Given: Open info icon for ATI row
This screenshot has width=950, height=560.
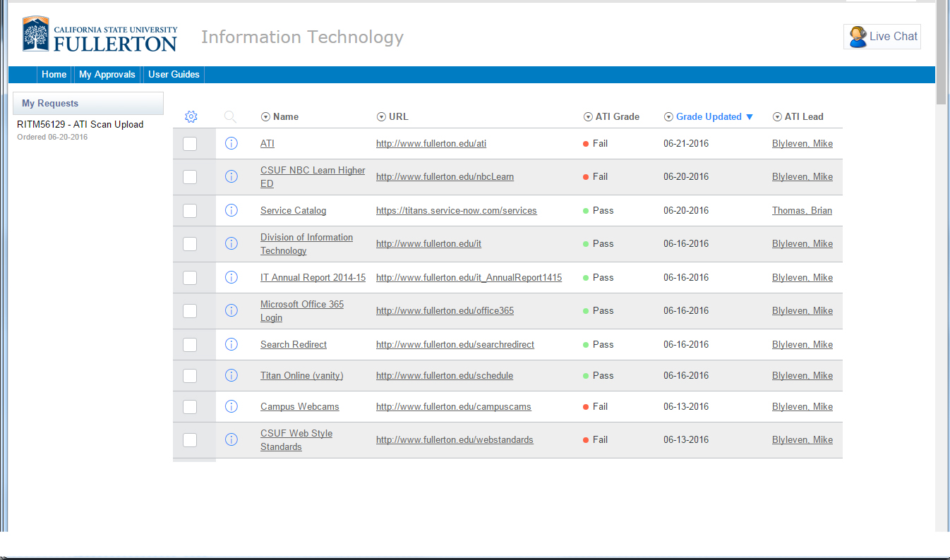Looking at the screenshot, I should click(x=231, y=144).
